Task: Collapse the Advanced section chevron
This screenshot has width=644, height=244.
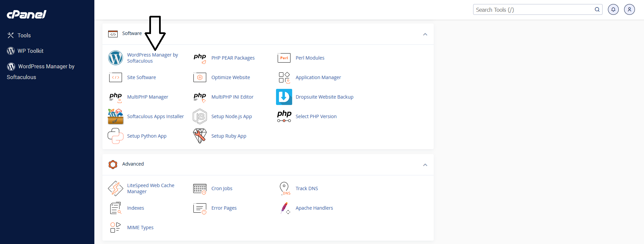Action: [x=425, y=165]
